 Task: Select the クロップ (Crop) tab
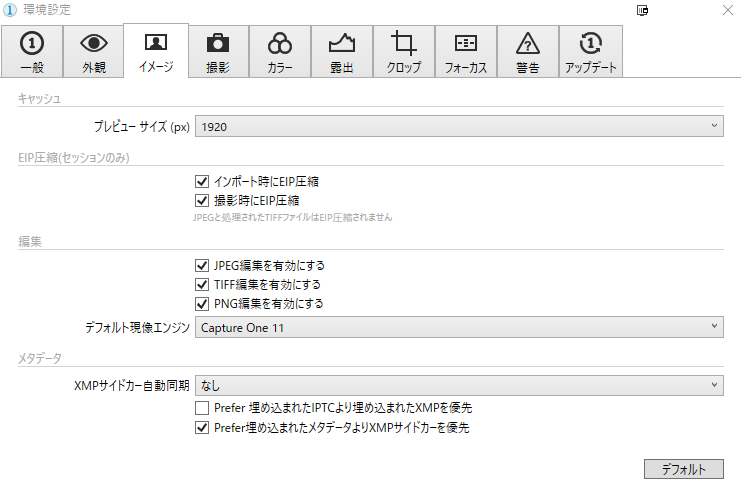click(x=403, y=52)
